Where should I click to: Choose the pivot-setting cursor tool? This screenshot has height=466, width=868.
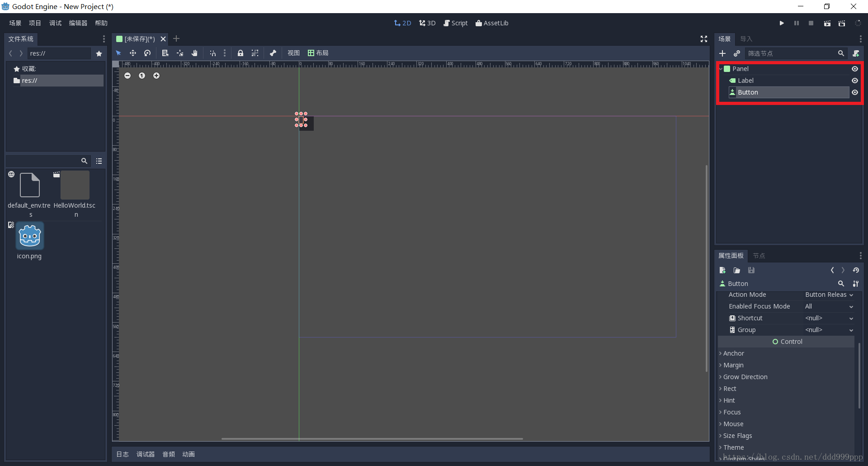pyautogui.click(x=180, y=53)
